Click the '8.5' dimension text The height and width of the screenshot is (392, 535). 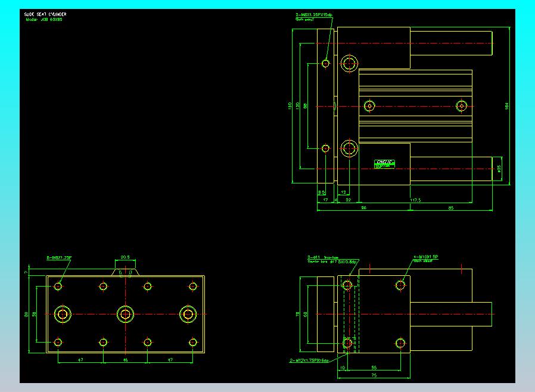point(321,192)
